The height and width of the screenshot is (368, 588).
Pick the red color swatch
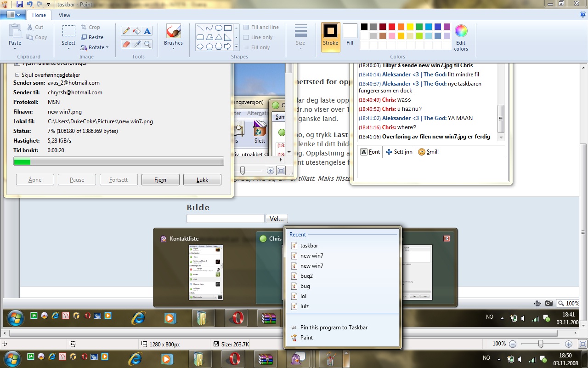[392, 27]
